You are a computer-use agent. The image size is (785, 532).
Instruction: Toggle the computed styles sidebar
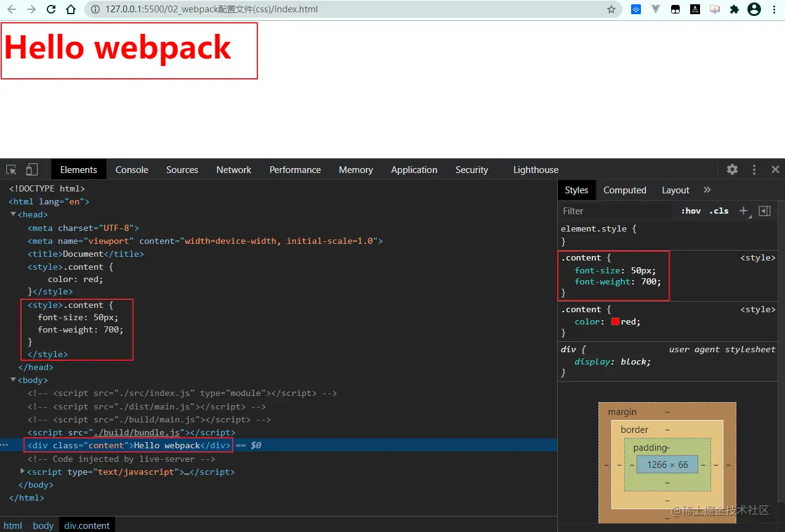pos(765,211)
